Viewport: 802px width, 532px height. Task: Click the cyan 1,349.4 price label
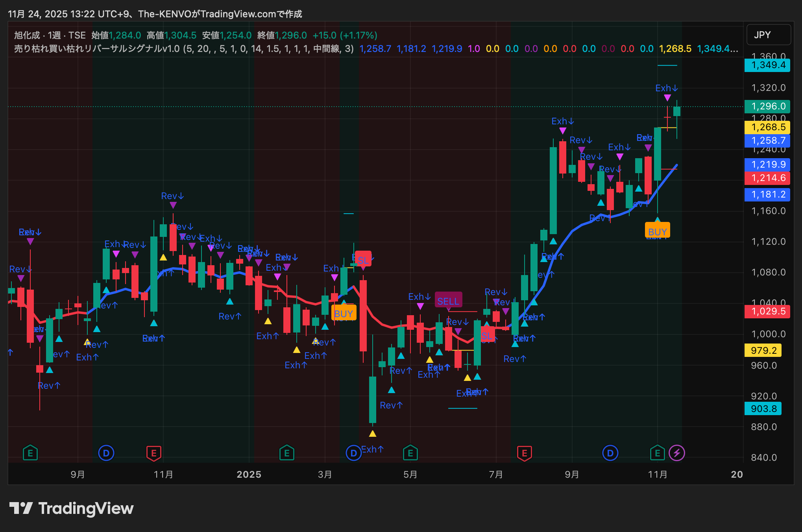(767, 65)
